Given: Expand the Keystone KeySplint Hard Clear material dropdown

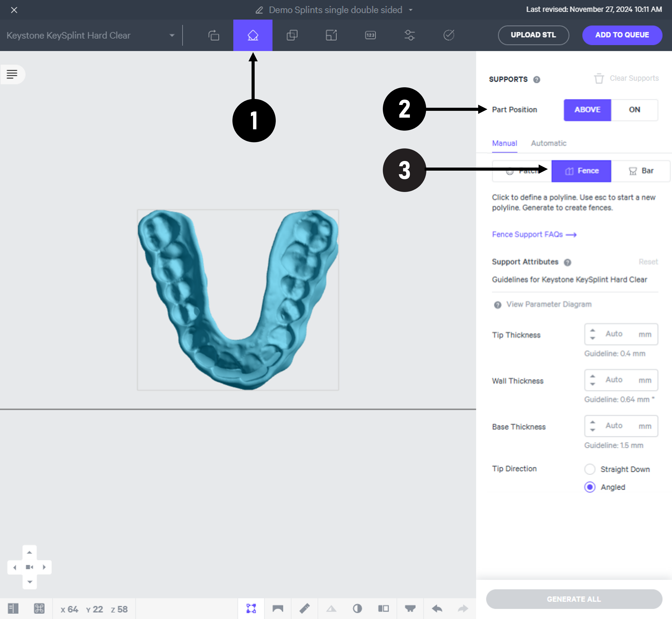Looking at the screenshot, I should (x=172, y=35).
